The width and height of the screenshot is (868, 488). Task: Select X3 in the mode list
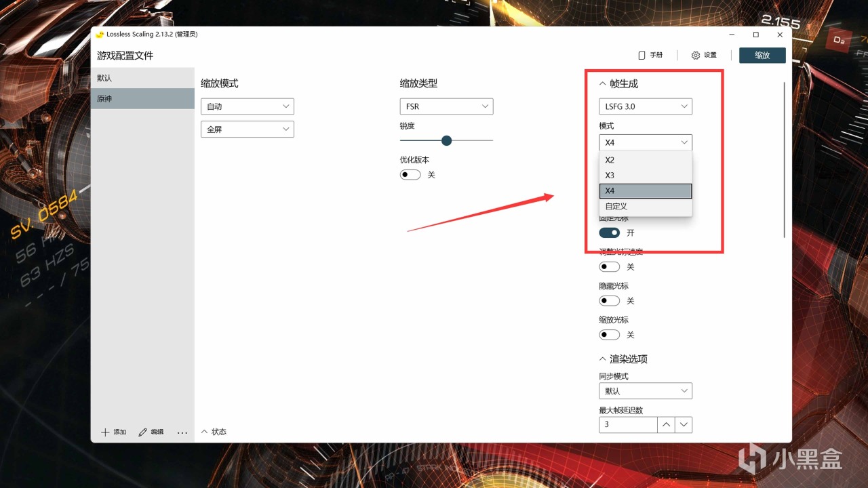[646, 176]
